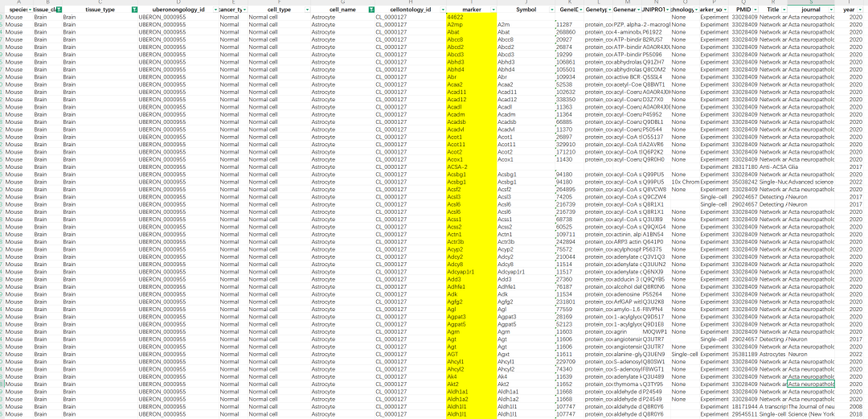The height and width of the screenshot is (419, 868).
Task: Select the technology cell '10x Chrom'
Action: click(684, 182)
